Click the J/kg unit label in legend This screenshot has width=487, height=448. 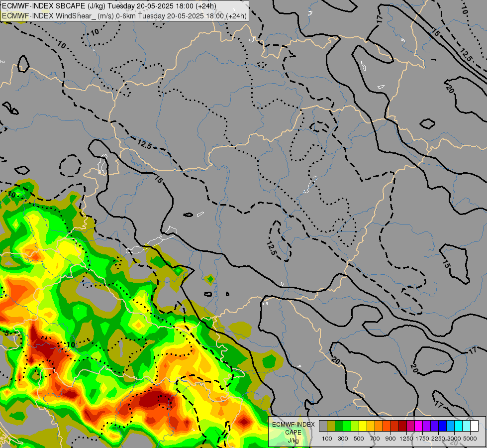click(x=293, y=441)
